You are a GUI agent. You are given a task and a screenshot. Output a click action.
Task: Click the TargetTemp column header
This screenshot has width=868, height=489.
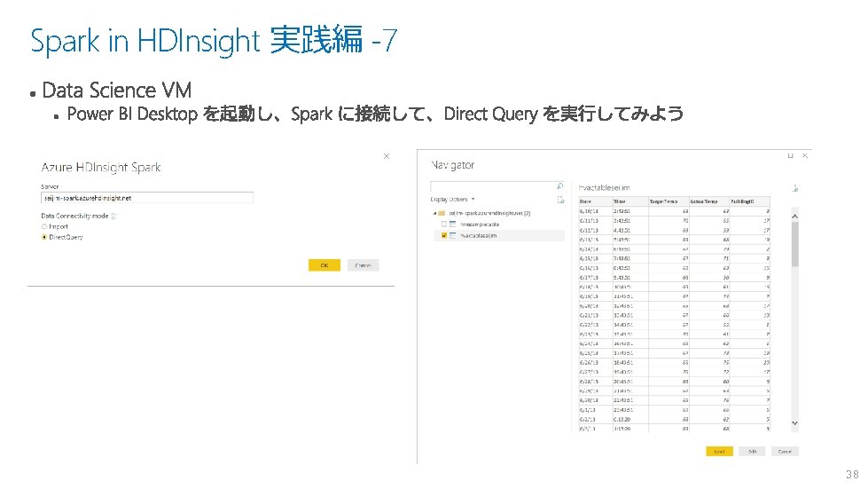pyautogui.click(x=669, y=201)
